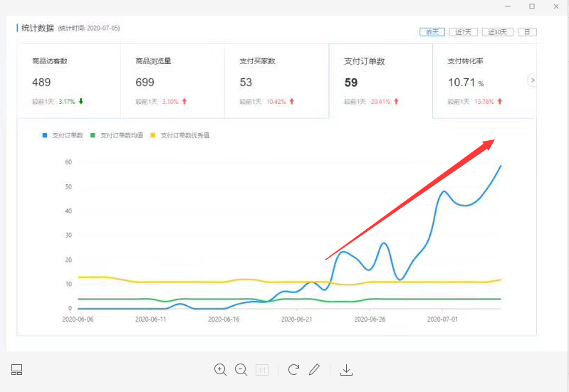
Task: Rotate the image clockwise
Action: [293, 369]
